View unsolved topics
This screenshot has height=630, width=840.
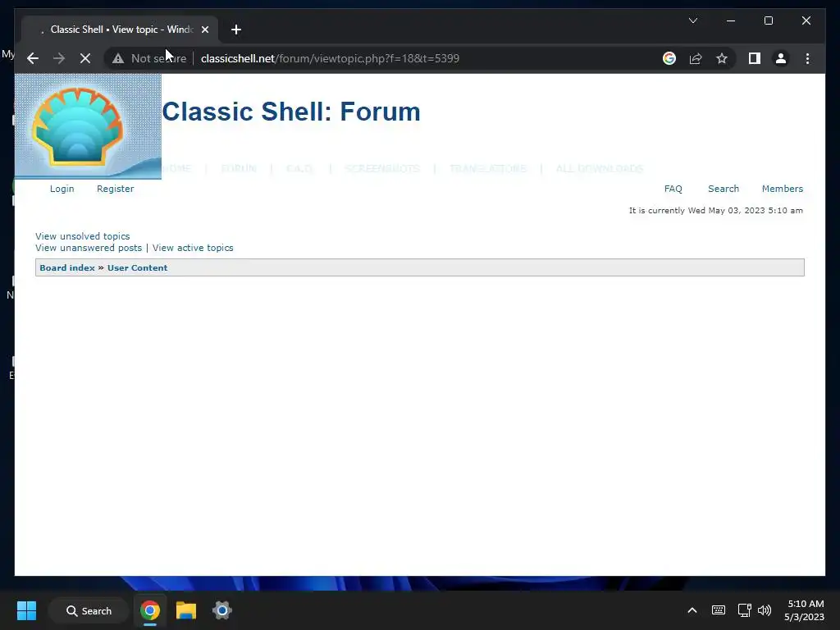pyautogui.click(x=83, y=236)
